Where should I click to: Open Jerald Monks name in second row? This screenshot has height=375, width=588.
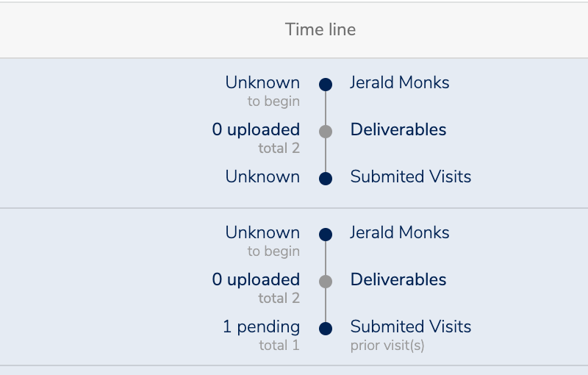click(x=399, y=232)
